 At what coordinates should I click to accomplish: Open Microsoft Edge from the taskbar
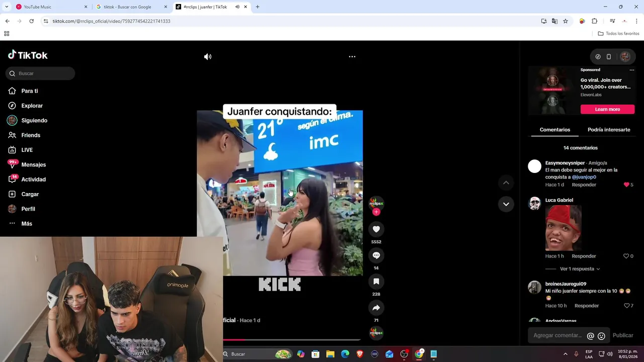coord(345,354)
